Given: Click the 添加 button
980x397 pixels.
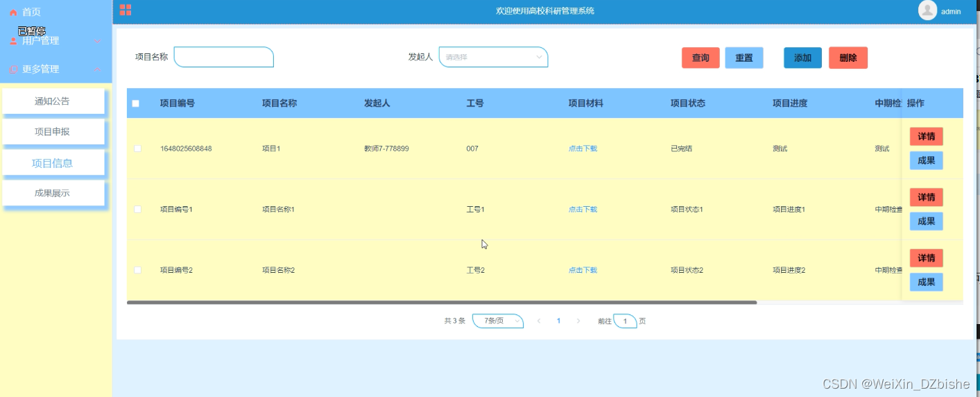Looking at the screenshot, I should pyautogui.click(x=803, y=58).
